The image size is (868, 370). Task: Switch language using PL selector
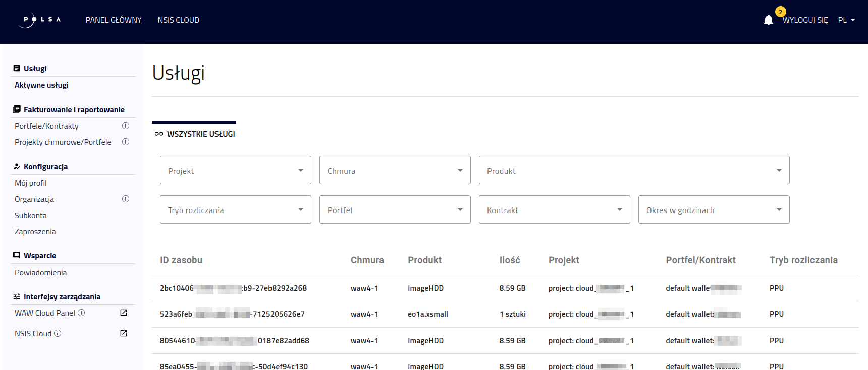pyautogui.click(x=846, y=20)
